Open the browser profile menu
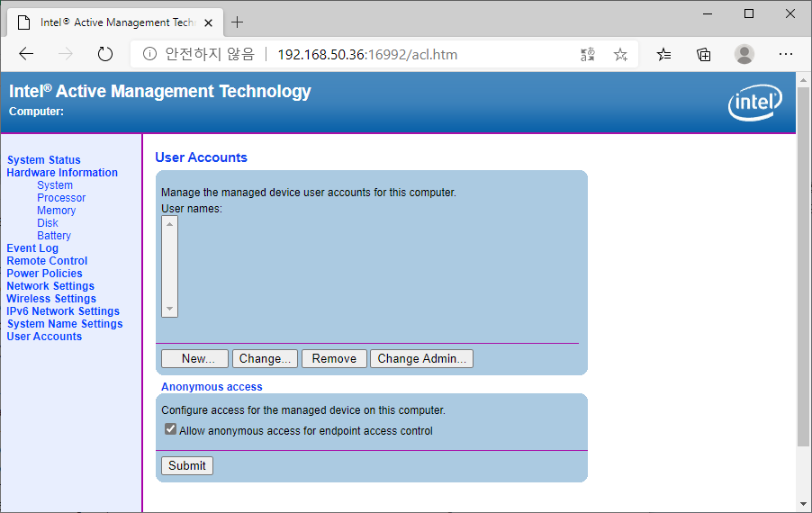This screenshot has height=513, width=812. coord(744,54)
